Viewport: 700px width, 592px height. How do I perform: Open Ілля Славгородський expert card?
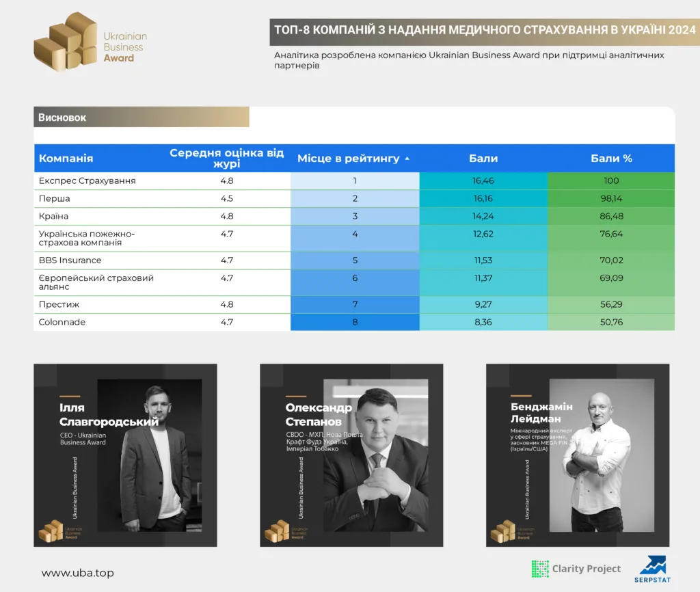[126, 455]
